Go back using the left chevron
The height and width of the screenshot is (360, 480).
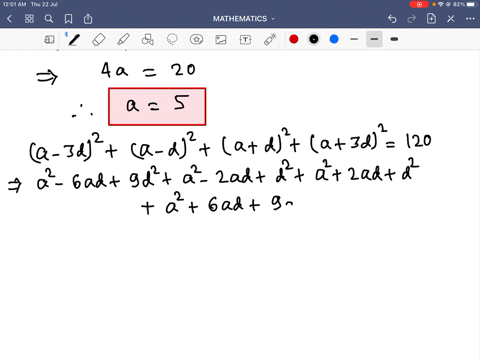(9, 19)
